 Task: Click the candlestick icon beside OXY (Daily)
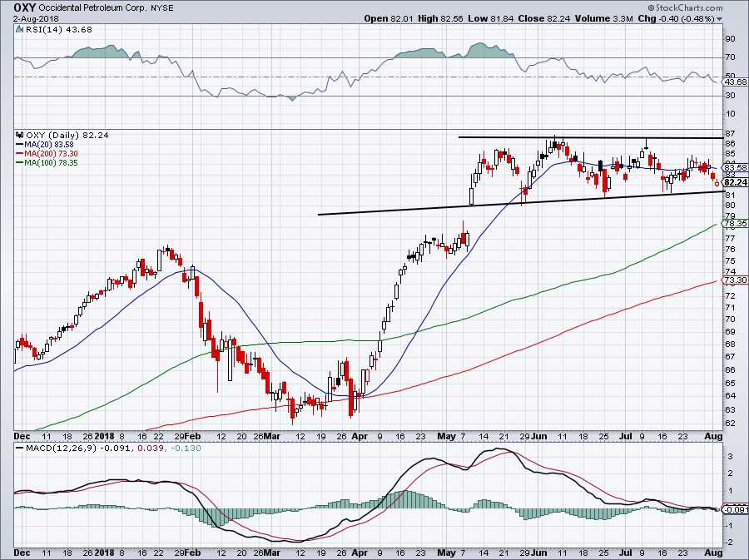[20, 135]
